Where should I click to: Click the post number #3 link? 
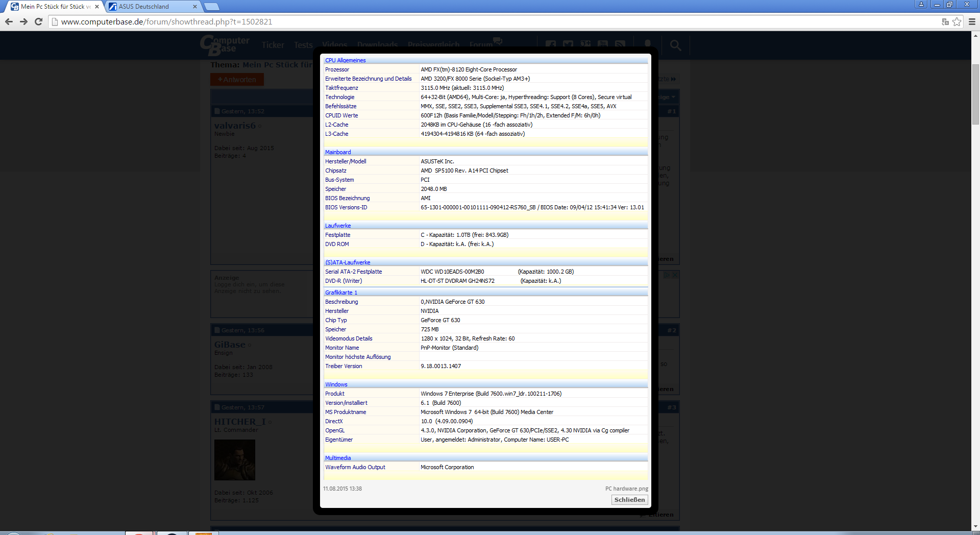point(672,407)
